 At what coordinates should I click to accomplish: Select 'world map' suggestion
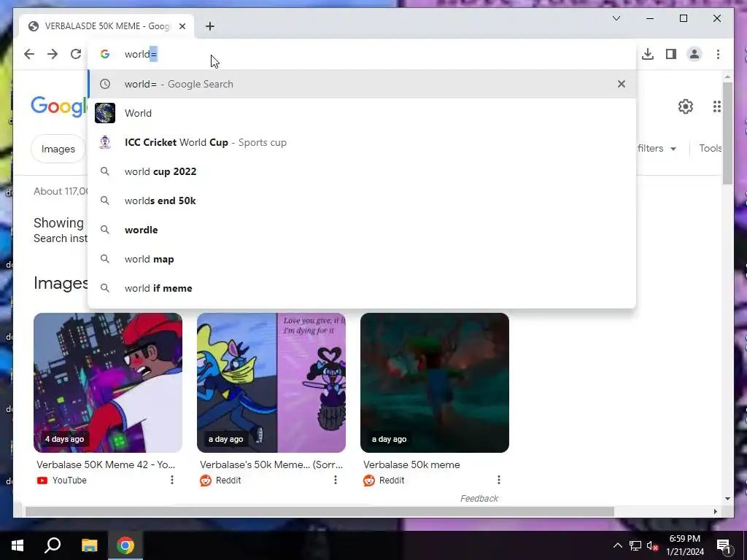click(x=362, y=259)
